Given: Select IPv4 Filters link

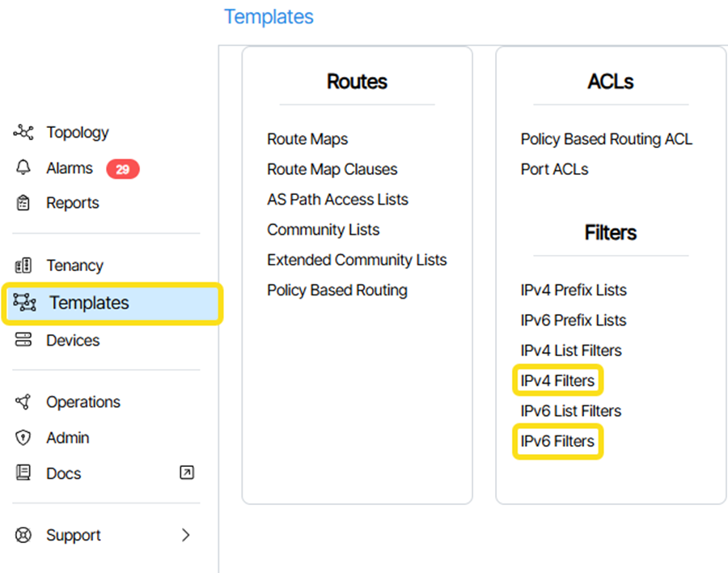Looking at the screenshot, I should pyautogui.click(x=557, y=380).
